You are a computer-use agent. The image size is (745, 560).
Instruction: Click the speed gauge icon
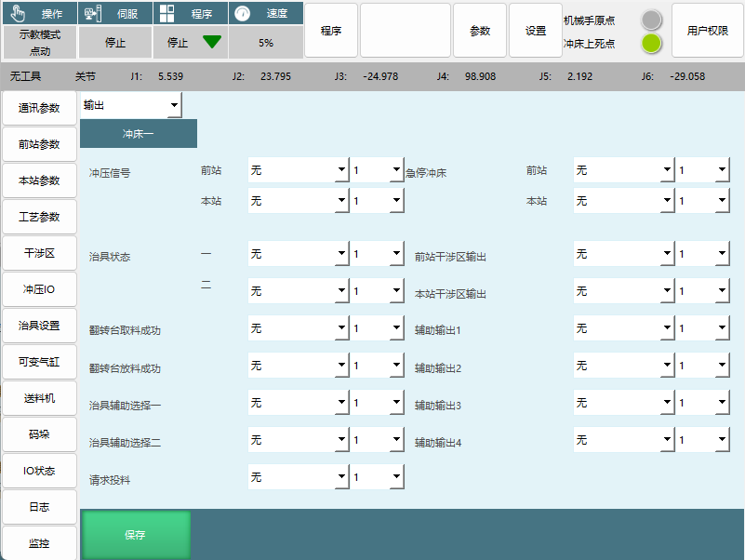pyautogui.click(x=242, y=14)
